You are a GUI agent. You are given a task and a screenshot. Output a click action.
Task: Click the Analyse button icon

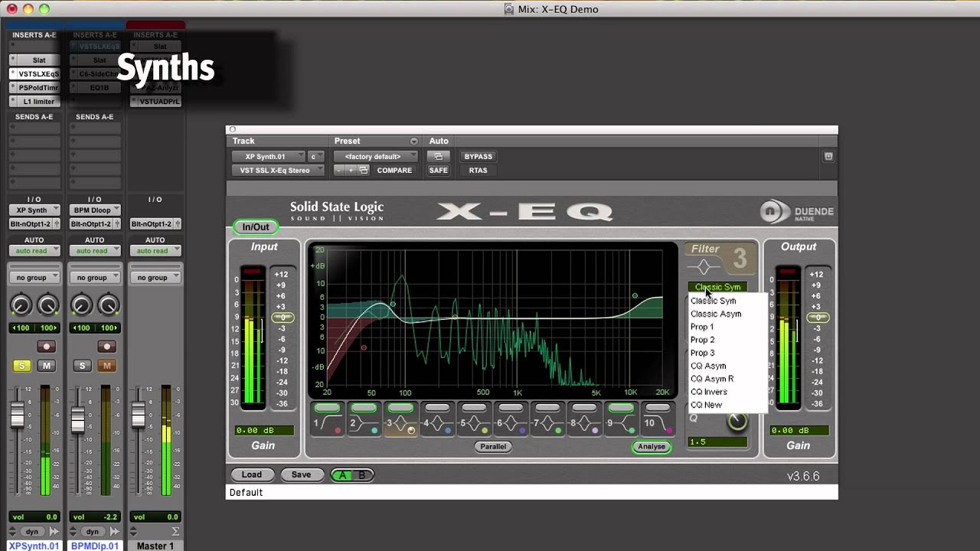tap(652, 446)
